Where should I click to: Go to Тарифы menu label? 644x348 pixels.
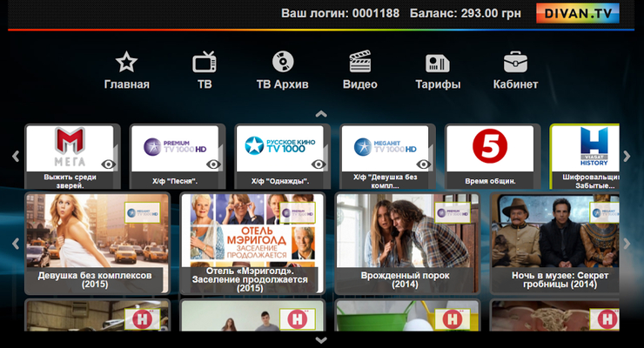pyautogui.click(x=438, y=84)
